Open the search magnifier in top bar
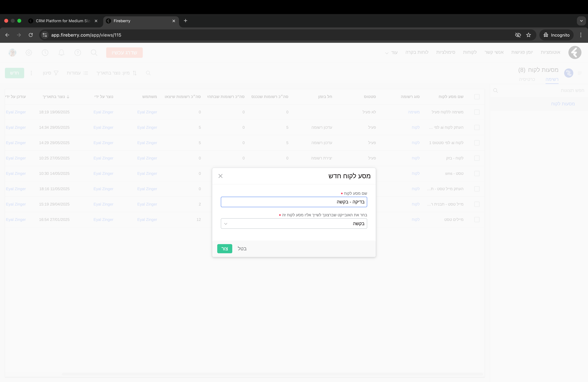Screen dimensions: 588x382 pyautogui.click(x=94, y=52)
